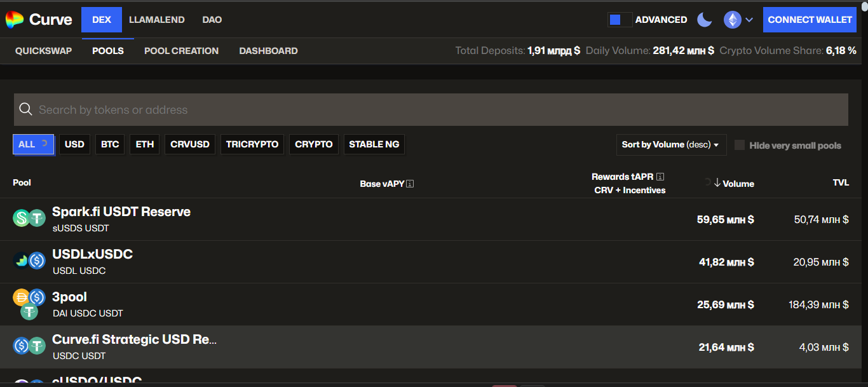
Task: Click Rewards tAPR info icon
Action: (660, 177)
